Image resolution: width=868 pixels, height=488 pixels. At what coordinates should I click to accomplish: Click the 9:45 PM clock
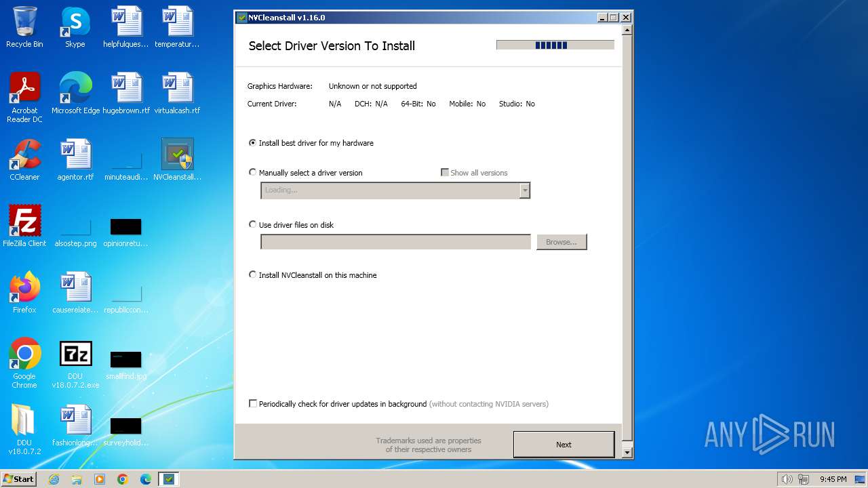point(833,479)
